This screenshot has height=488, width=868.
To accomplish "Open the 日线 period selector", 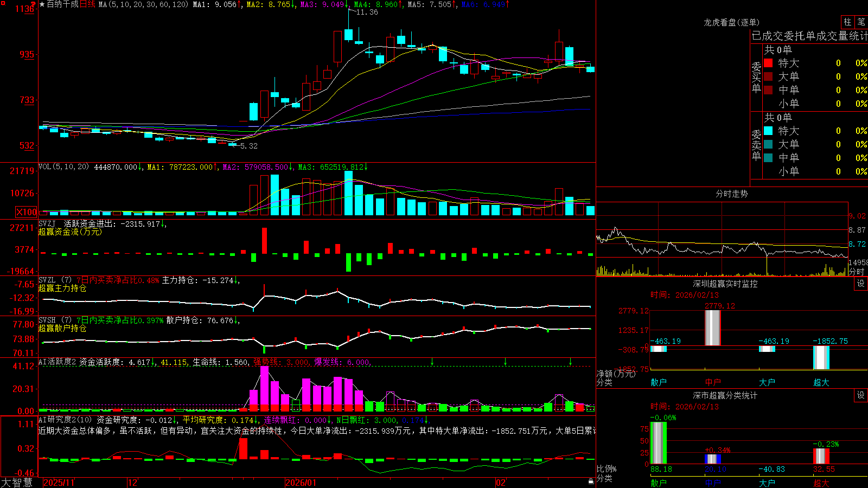I will click(87, 4).
